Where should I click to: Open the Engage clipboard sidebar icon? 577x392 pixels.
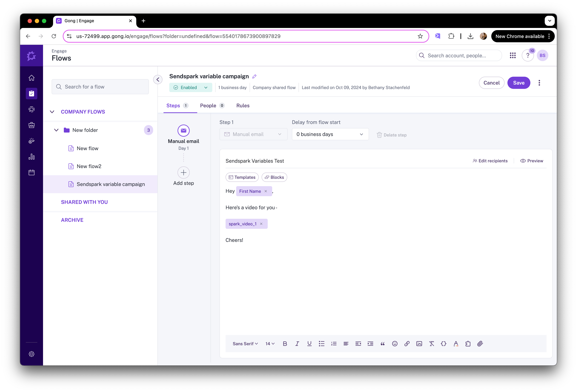coord(32,94)
